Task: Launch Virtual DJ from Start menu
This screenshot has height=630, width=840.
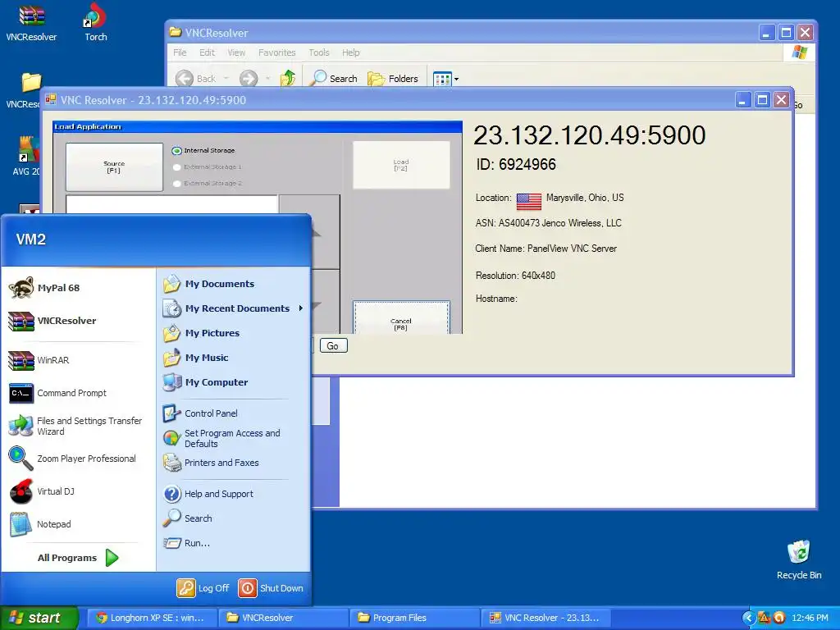Action: 42,491
